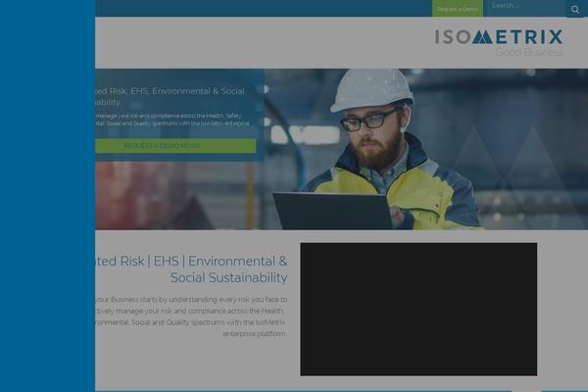Viewport: 588px width, 392px height.
Task: Focus the Search input field
Action: pyautogui.click(x=524, y=6)
